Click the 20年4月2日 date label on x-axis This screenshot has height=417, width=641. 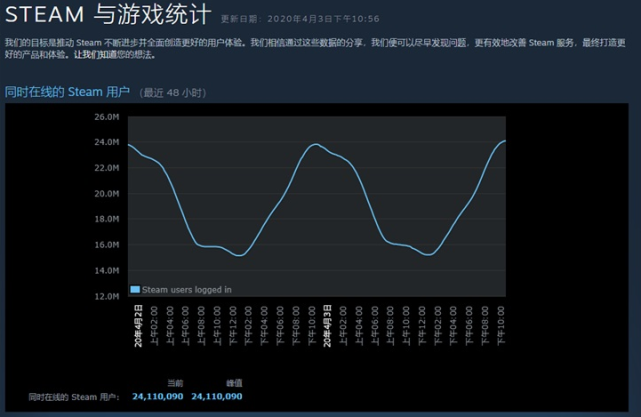tap(138, 326)
